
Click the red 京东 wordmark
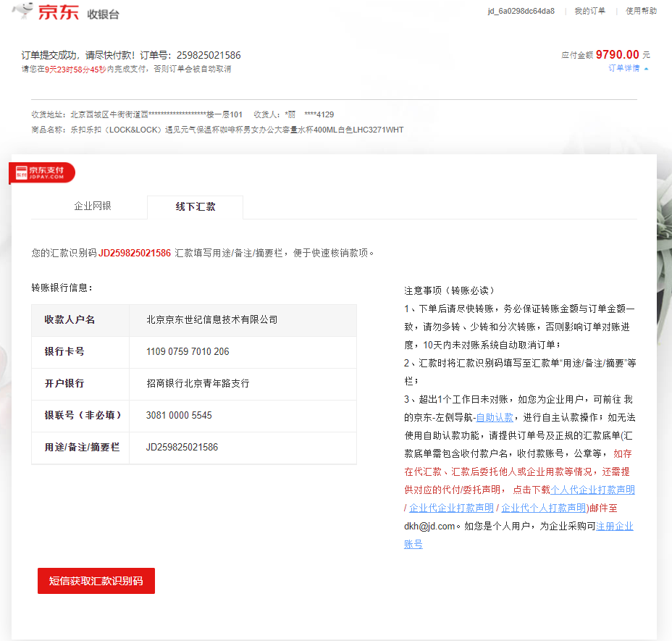pyautogui.click(x=58, y=12)
